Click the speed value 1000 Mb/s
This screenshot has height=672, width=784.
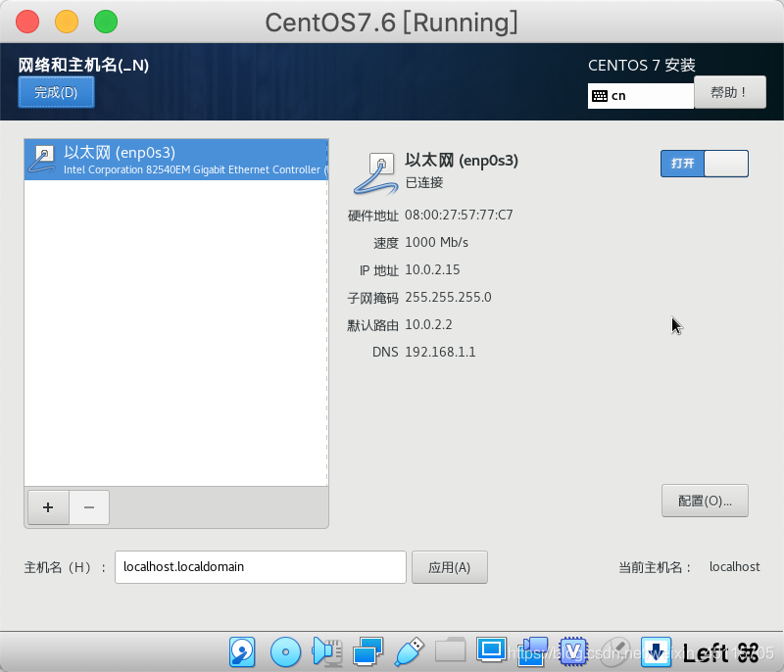point(436,242)
